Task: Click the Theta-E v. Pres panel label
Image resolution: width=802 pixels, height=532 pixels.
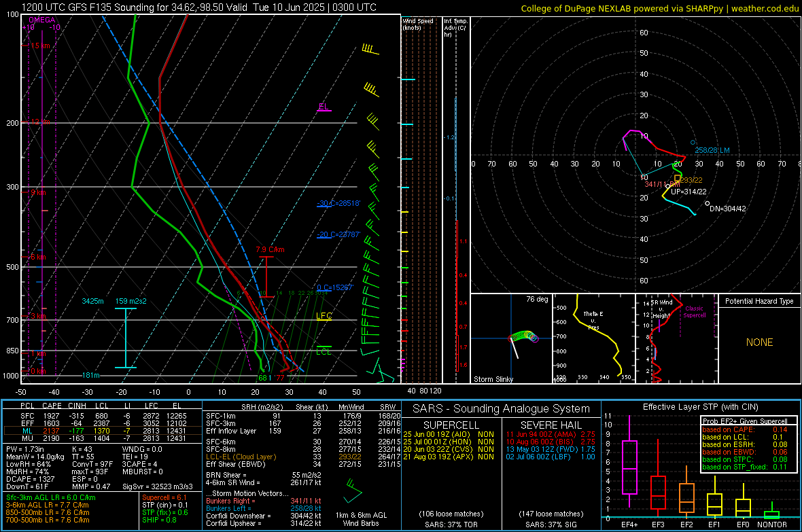Action: pos(593,321)
